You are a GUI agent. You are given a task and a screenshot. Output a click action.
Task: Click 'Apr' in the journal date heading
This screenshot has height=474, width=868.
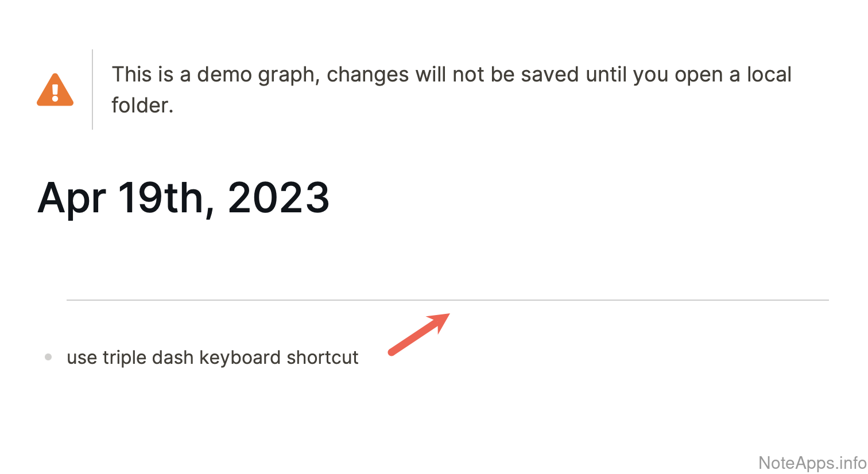72,198
